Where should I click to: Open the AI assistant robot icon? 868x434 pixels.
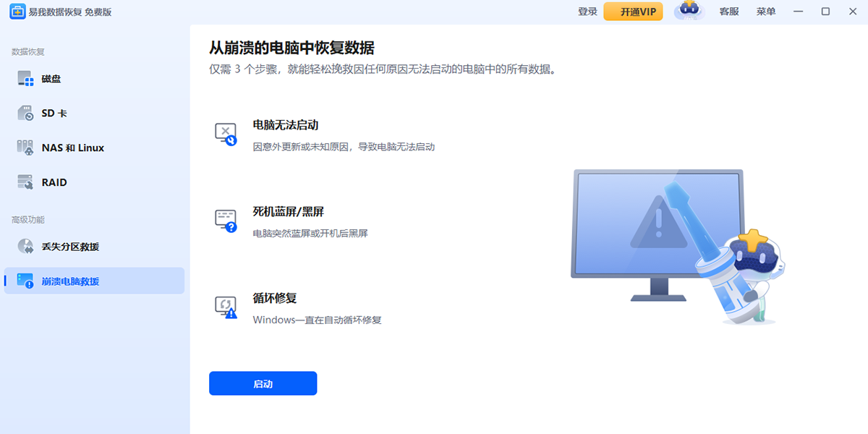[x=689, y=11]
